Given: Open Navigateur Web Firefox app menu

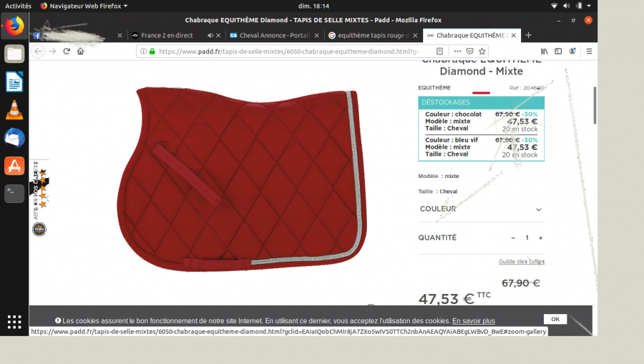Looking at the screenshot, I should click(x=83, y=6).
